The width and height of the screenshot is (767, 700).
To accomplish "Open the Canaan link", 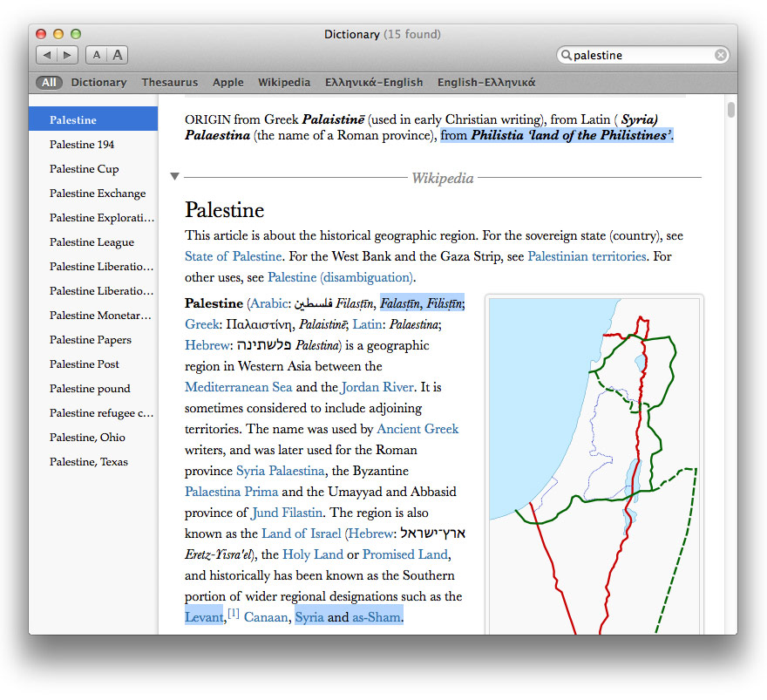I will point(266,617).
